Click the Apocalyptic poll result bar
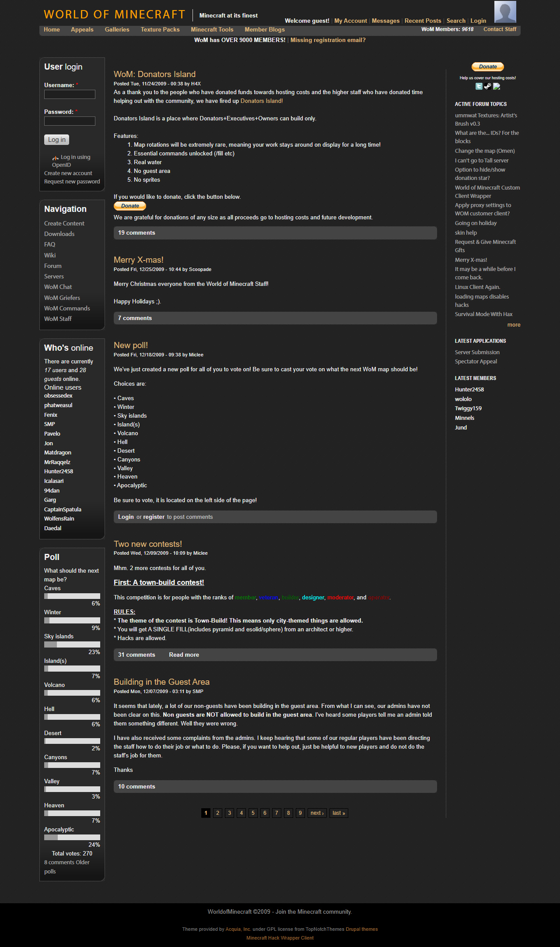Image resolution: width=560 pixels, height=947 pixels. pos(72,837)
